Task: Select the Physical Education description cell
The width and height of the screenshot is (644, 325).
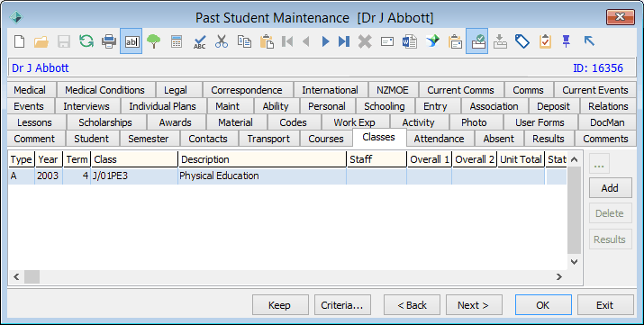Action: [x=262, y=176]
